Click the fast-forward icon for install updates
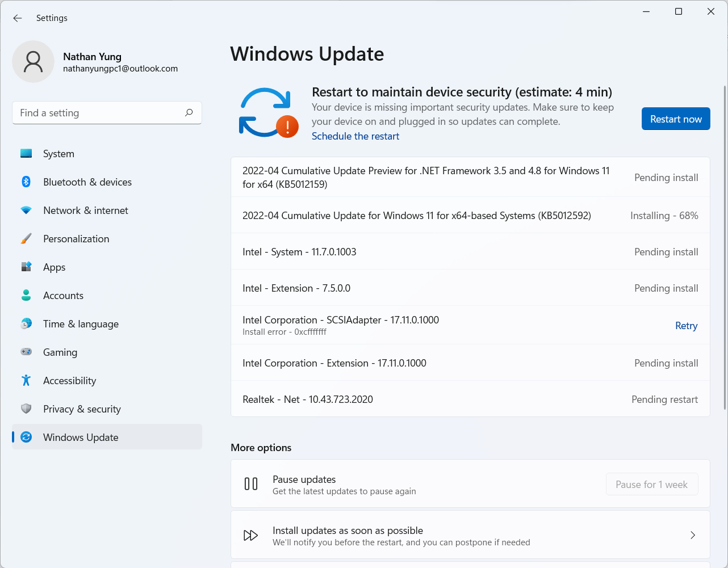This screenshot has height=568, width=728. pyautogui.click(x=251, y=535)
